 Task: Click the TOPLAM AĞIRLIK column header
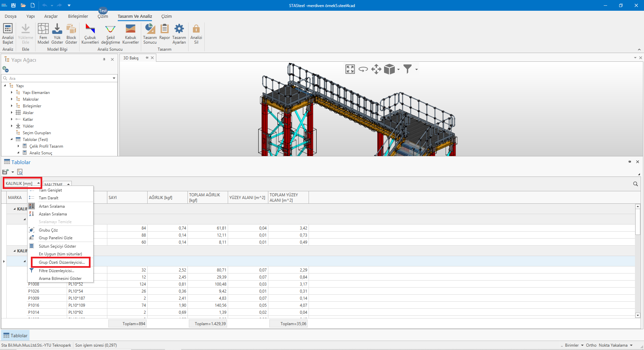(x=207, y=197)
